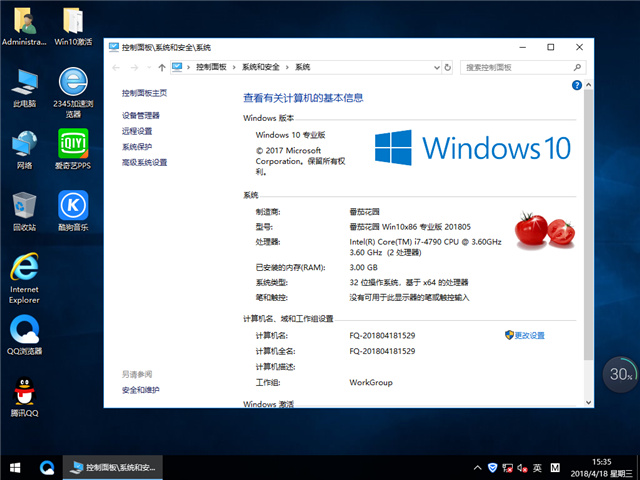Launch the 腾讯QQ penguin desktop icon
The image size is (640, 480).
point(24,396)
